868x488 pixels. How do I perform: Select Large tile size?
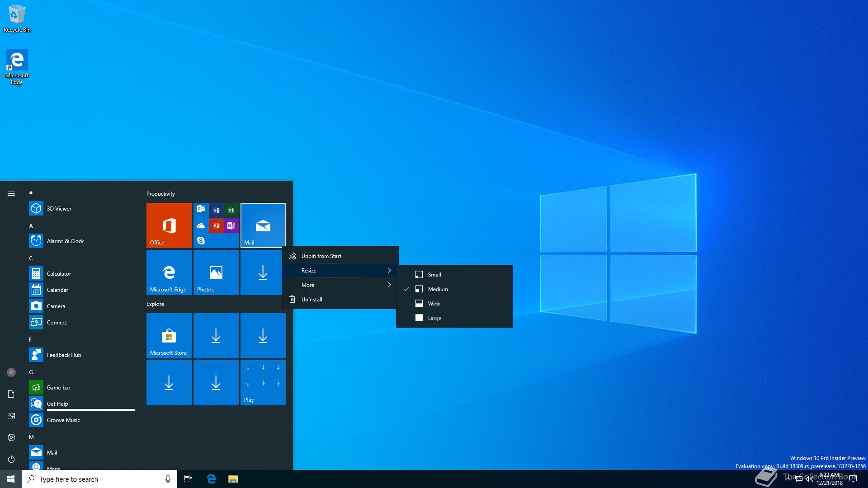pyautogui.click(x=454, y=318)
